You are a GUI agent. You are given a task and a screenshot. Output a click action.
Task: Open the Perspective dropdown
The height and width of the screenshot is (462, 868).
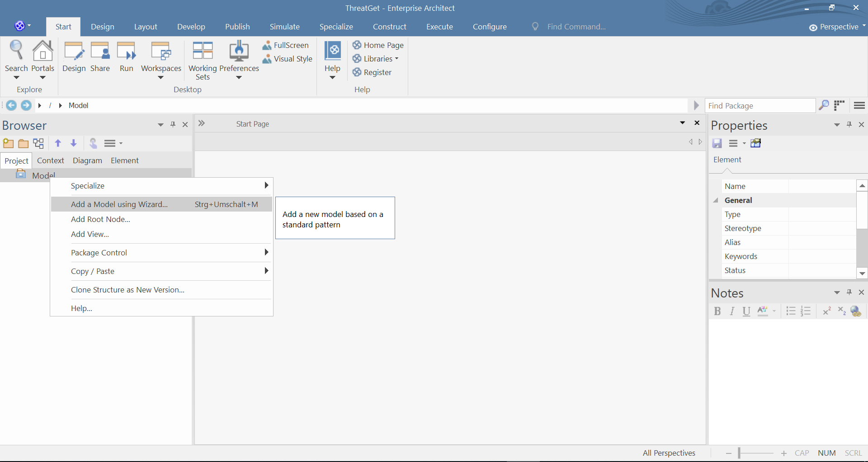[837, 27]
